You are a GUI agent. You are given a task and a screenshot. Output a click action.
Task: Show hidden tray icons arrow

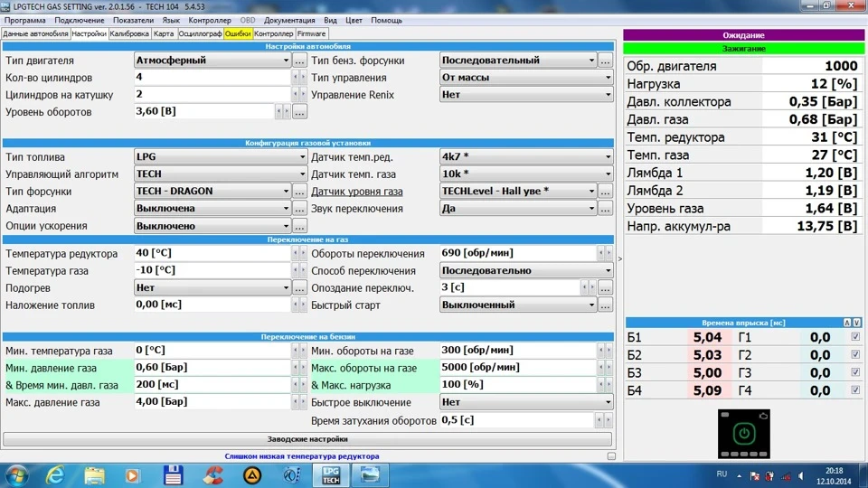click(739, 475)
